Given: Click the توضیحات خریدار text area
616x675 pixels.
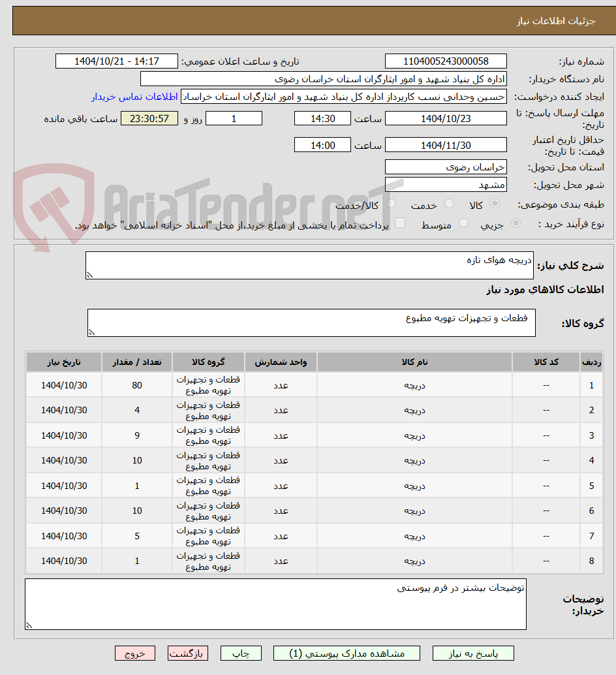Looking at the screenshot, I should coord(276,604).
